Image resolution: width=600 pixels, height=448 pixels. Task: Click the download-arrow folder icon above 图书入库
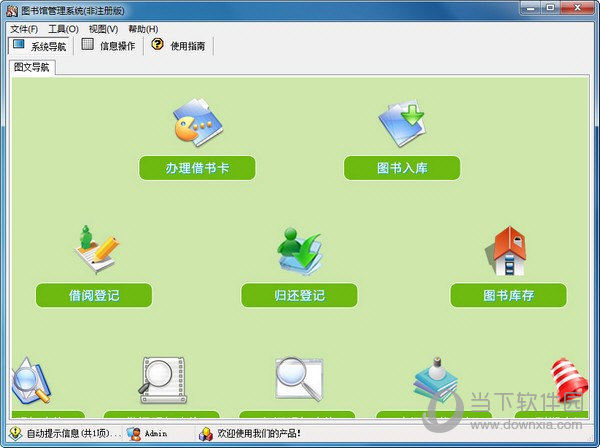coord(402,123)
